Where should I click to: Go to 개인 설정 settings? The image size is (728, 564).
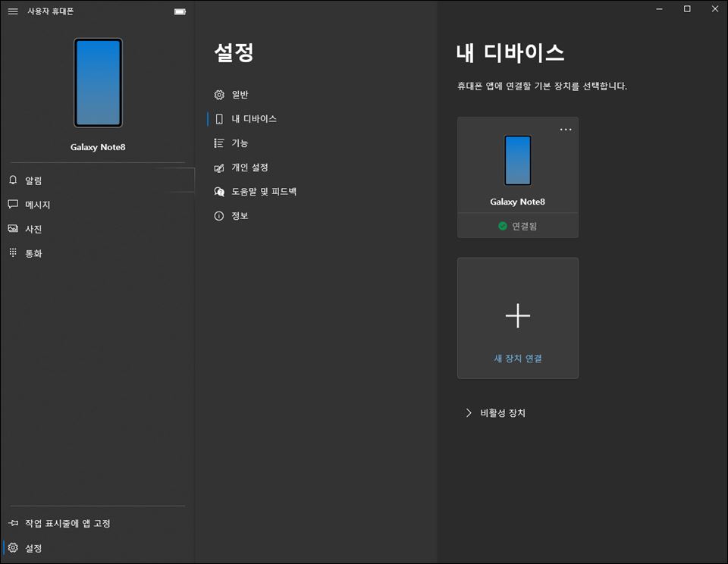click(249, 168)
